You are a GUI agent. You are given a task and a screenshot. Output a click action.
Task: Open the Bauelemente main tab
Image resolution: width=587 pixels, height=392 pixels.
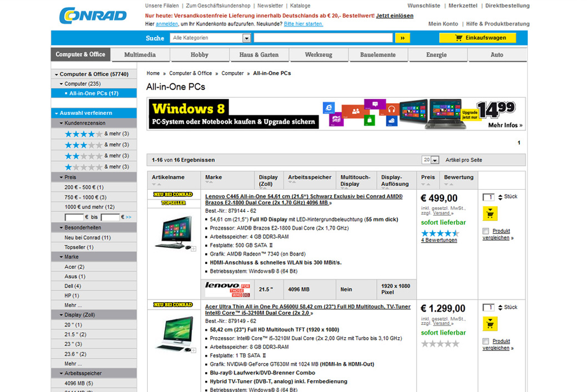pyautogui.click(x=378, y=55)
